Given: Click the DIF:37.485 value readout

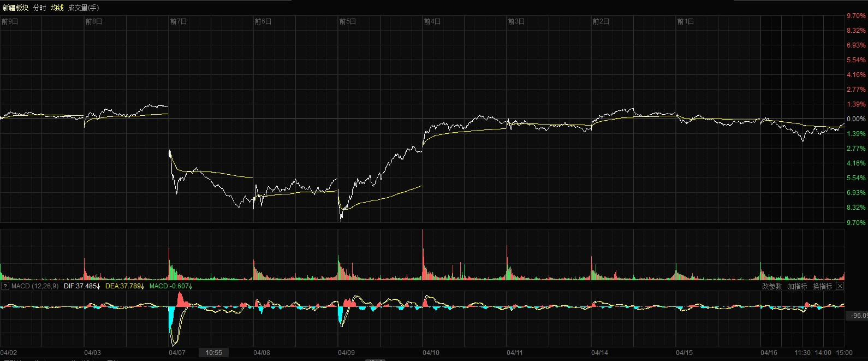Looking at the screenshot, I should coord(82,286).
